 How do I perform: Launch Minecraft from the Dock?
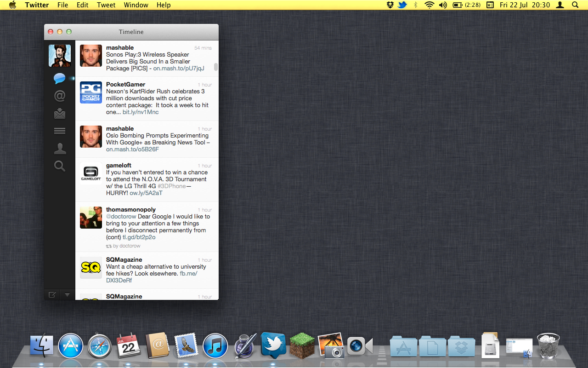coord(302,345)
